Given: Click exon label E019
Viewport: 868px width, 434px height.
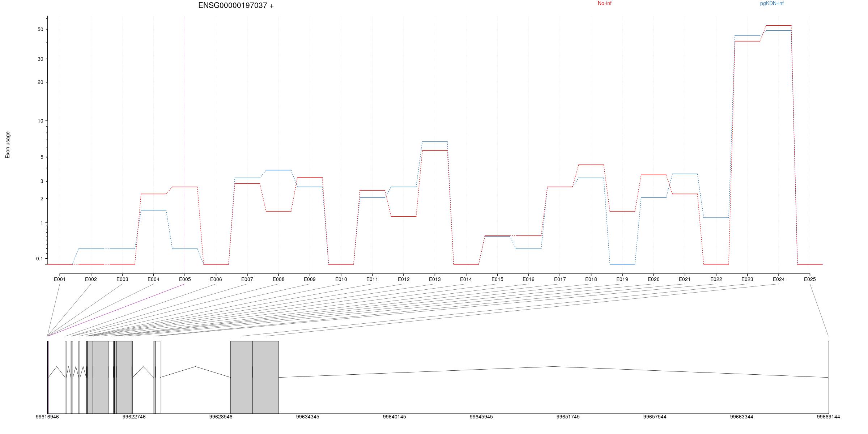Looking at the screenshot, I should tap(622, 279).
